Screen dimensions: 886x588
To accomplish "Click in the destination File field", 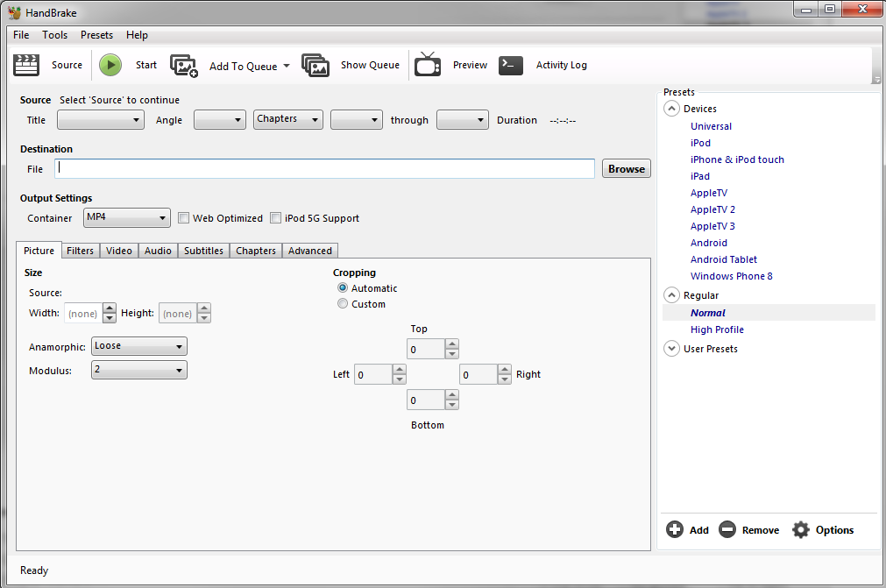I will pyautogui.click(x=325, y=168).
